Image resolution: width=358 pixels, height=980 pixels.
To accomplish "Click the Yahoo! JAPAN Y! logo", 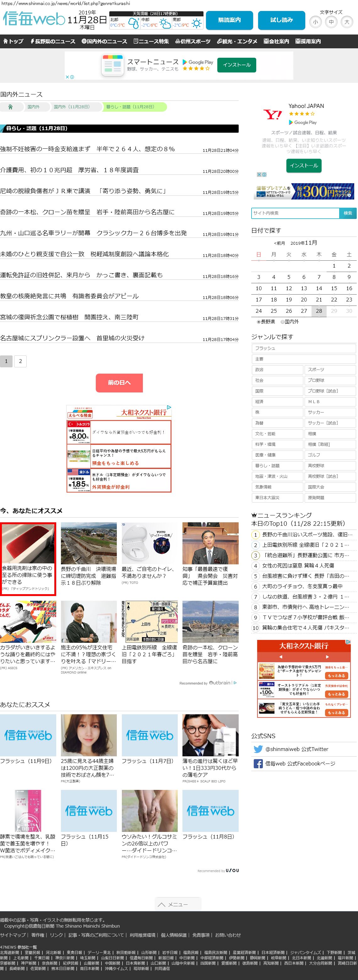I will (273, 115).
